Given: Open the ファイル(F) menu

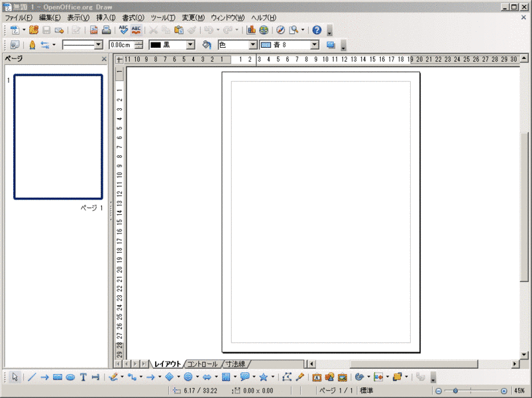Looking at the screenshot, I should point(19,18).
